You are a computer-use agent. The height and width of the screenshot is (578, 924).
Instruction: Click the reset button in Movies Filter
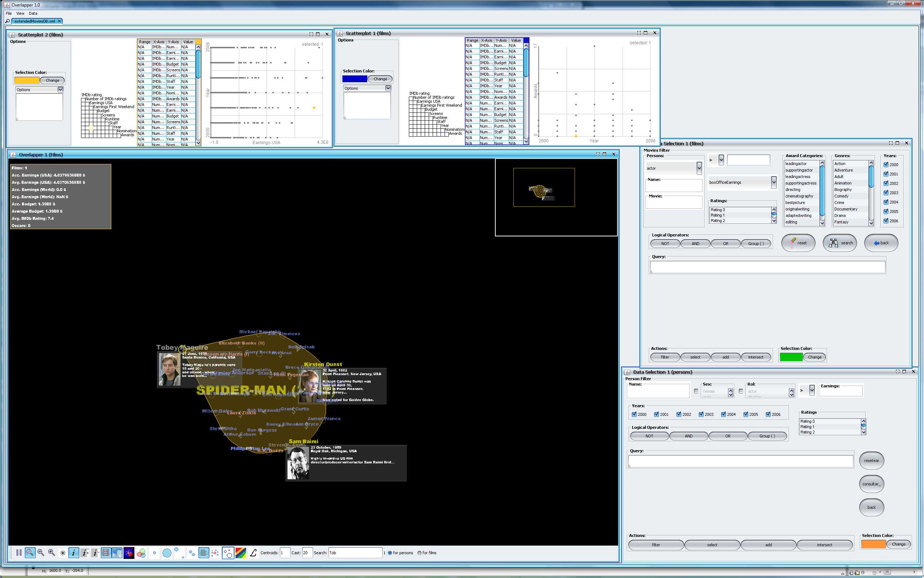(x=798, y=243)
